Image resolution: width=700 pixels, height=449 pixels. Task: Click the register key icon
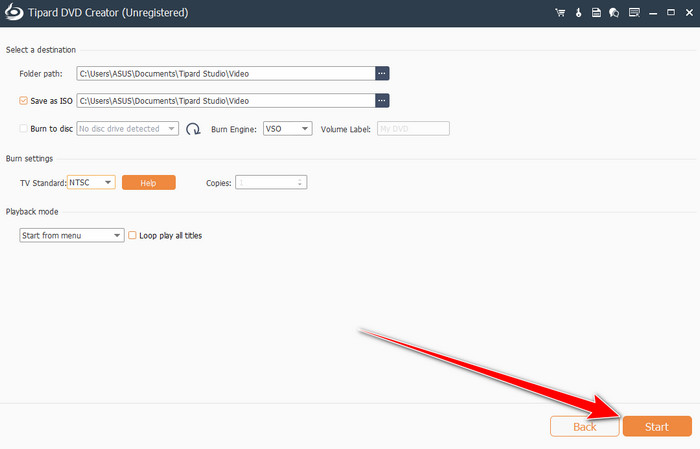coord(579,12)
